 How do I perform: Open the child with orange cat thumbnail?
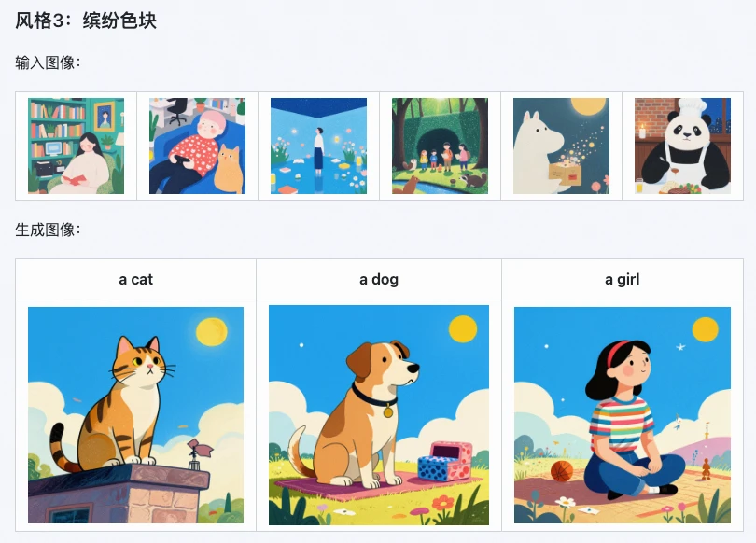point(197,146)
